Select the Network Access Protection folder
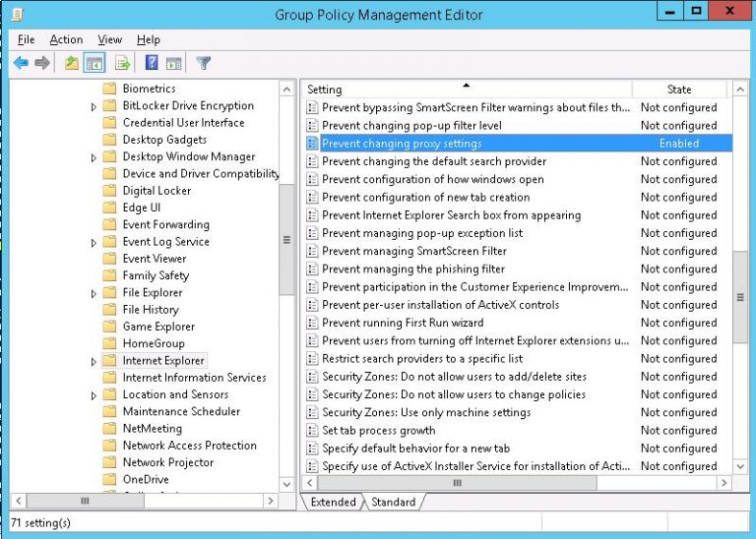Screen dimensions: 756x539 pyautogui.click(x=189, y=446)
